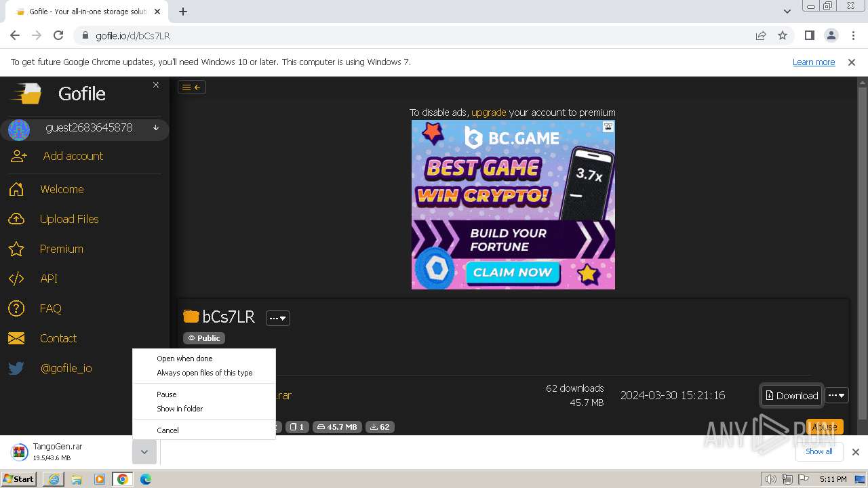Viewport: 868px width, 488px height.
Task: Open the Chrome three-dot menu
Action: tap(852, 35)
